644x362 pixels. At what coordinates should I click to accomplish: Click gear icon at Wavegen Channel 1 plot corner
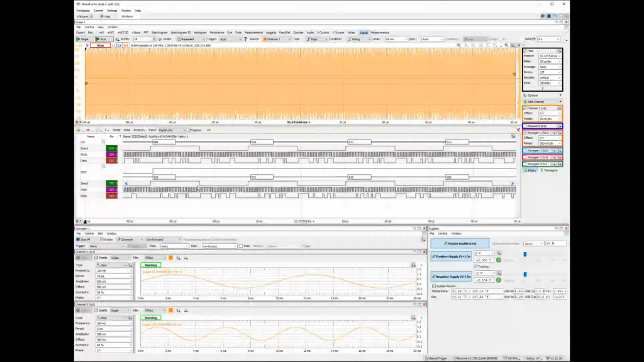(x=413, y=265)
